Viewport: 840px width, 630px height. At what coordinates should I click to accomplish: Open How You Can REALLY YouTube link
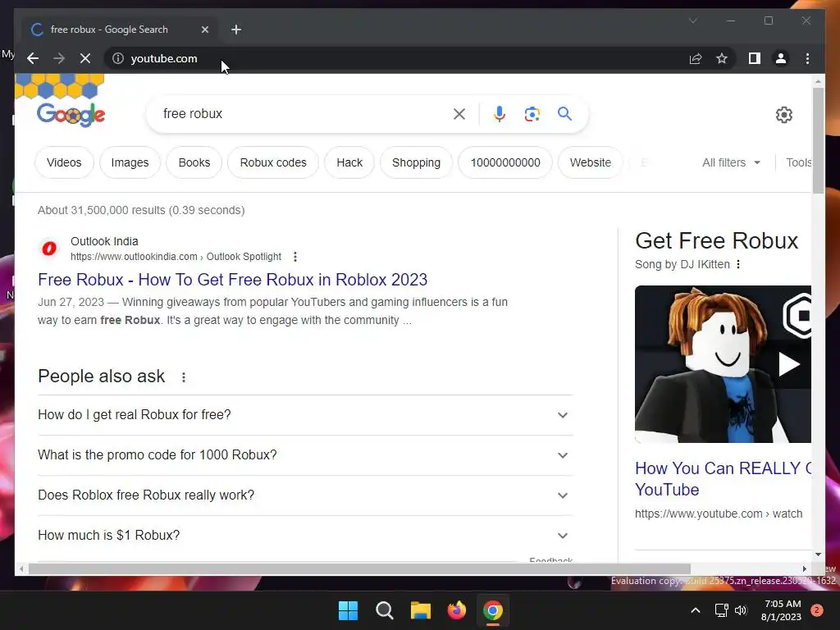coord(723,479)
